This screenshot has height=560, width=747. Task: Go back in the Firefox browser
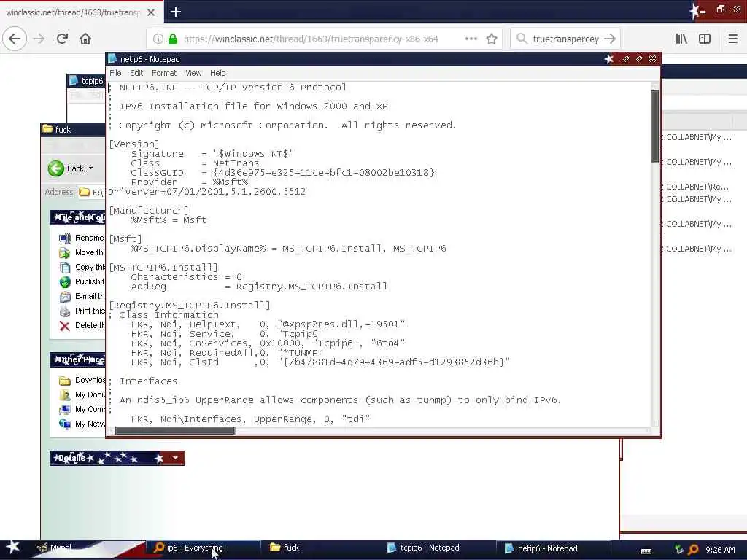(15, 39)
